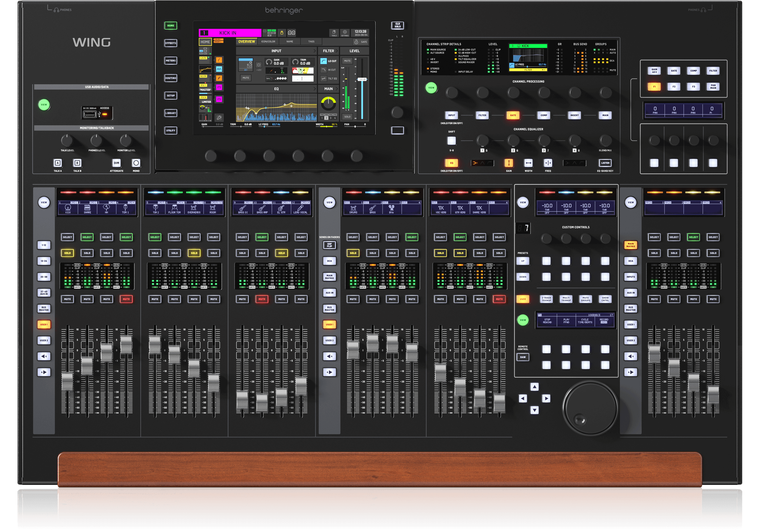Select the cyan EQ waveform icon on screen
The image size is (760, 532).
(219, 69)
